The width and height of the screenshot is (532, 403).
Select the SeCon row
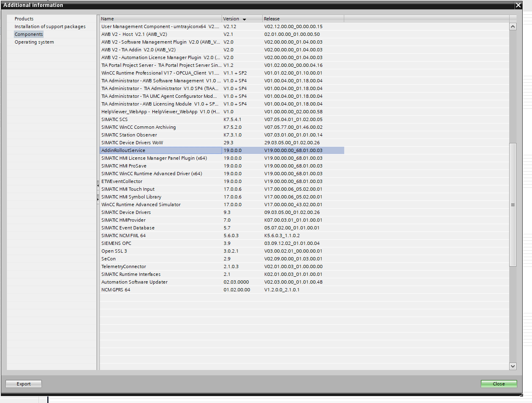click(x=222, y=259)
